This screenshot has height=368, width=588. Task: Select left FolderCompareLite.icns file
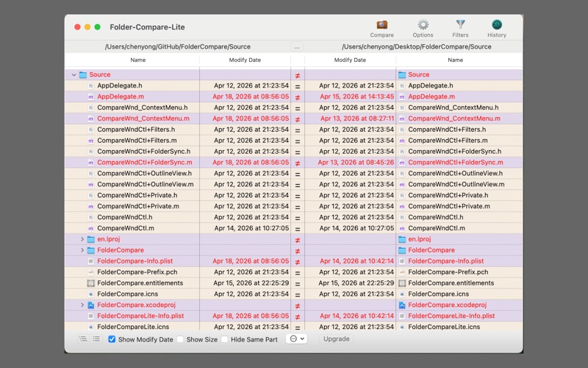point(133,327)
